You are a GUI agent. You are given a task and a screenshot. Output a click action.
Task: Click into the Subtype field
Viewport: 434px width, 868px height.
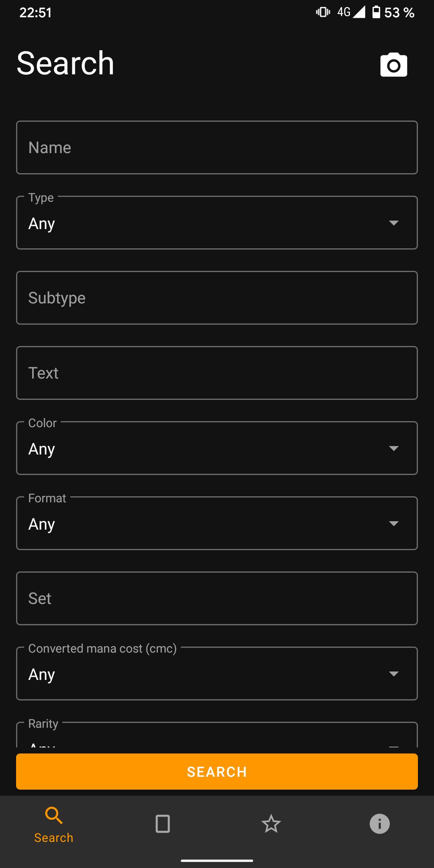(217, 298)
